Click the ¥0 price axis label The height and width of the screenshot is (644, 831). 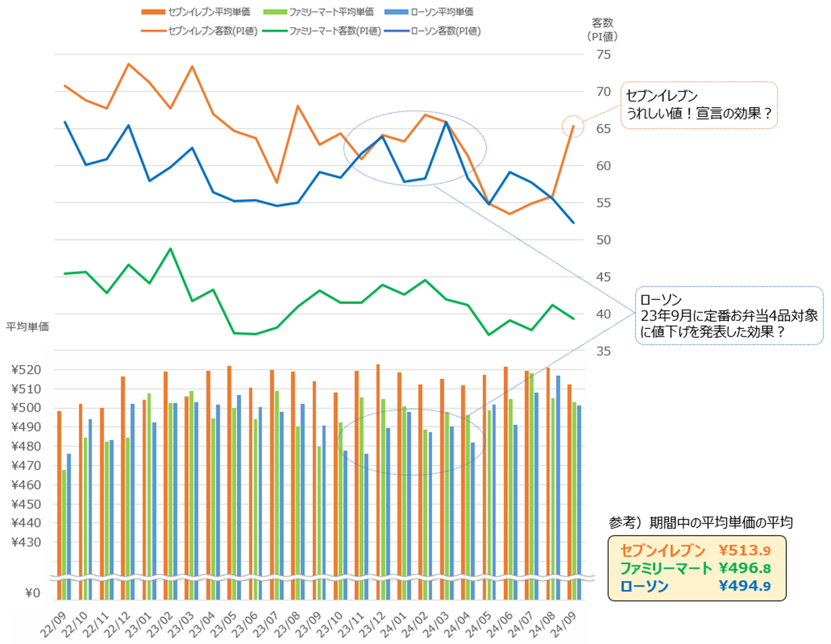(x=33, y=593)
